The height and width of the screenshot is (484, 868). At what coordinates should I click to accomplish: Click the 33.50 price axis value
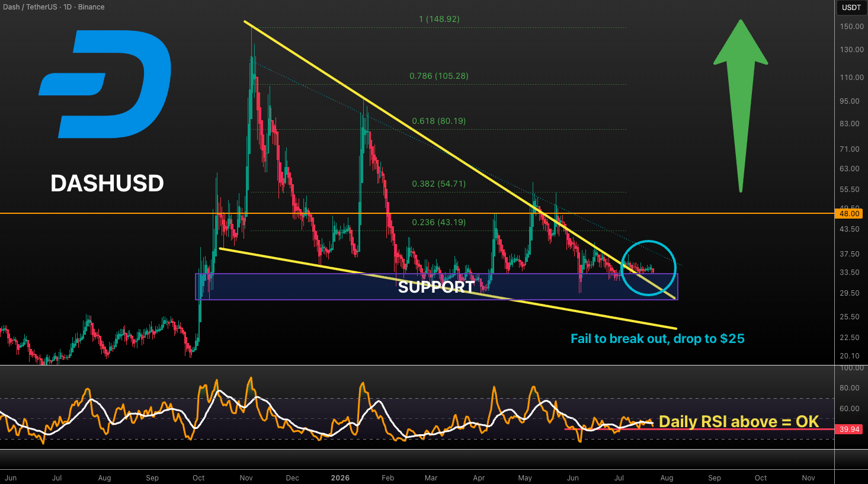coord(850,273)
